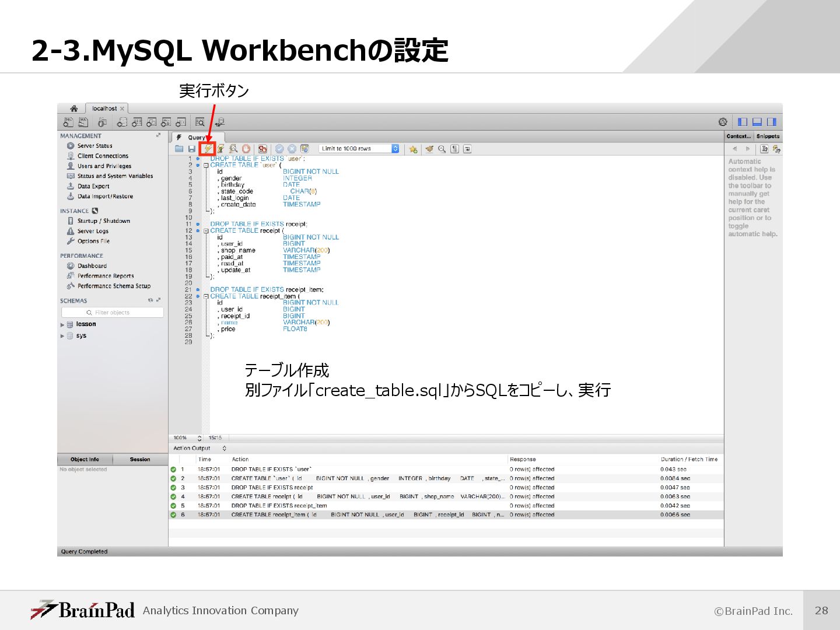Open the Action Output type dropdown
This screenshot has height=630, width=840.
click(x=199, y=448)
